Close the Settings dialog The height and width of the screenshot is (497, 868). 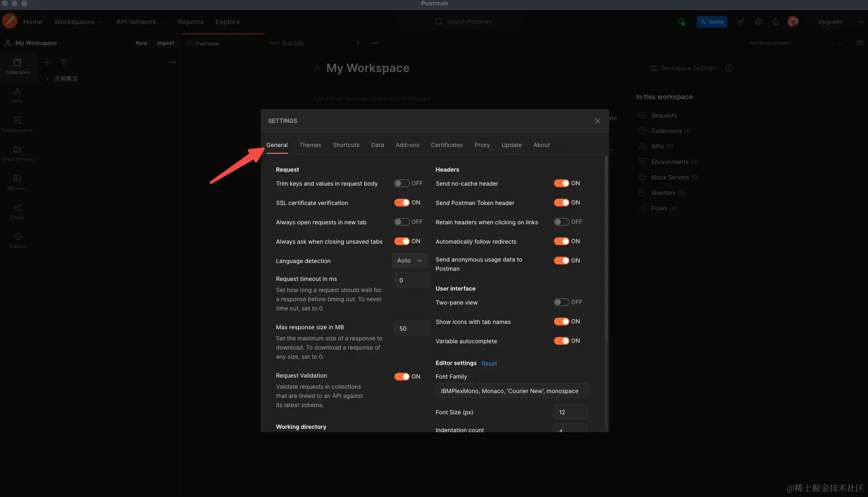598,121
